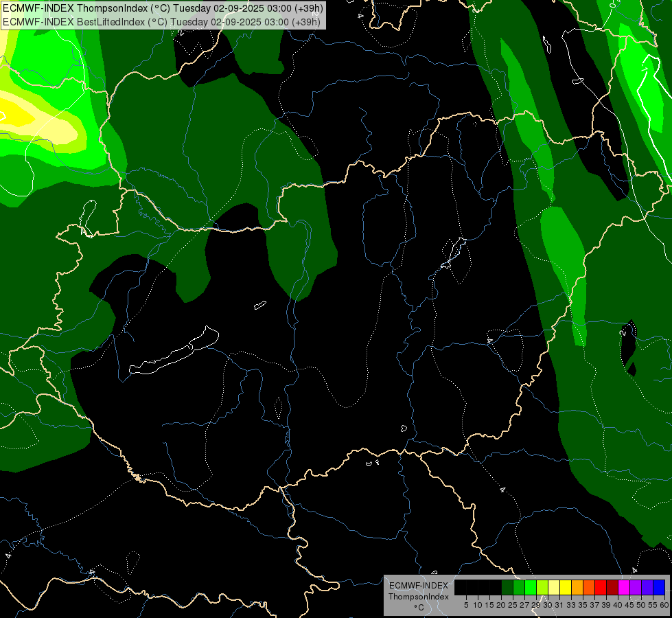672x618 pixels.
Task: Click the dark green 20-25 legend swatch
Action: point(507,587)
